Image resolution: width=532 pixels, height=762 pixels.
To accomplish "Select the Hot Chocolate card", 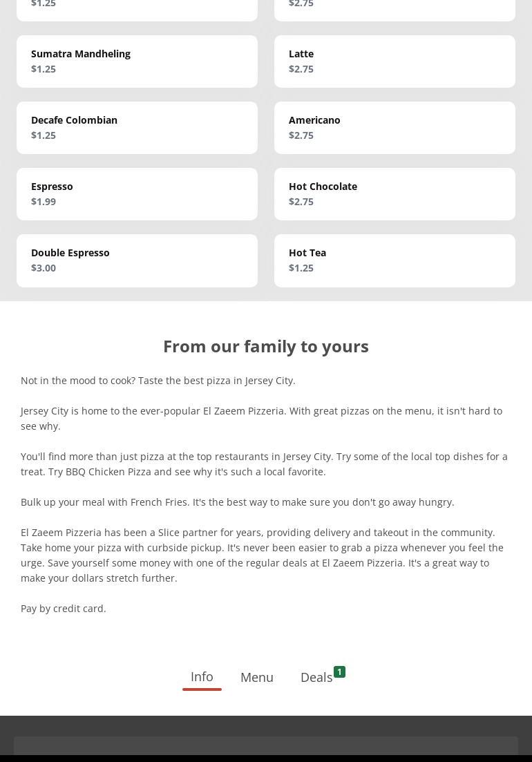I will click(x=395, y=194).
